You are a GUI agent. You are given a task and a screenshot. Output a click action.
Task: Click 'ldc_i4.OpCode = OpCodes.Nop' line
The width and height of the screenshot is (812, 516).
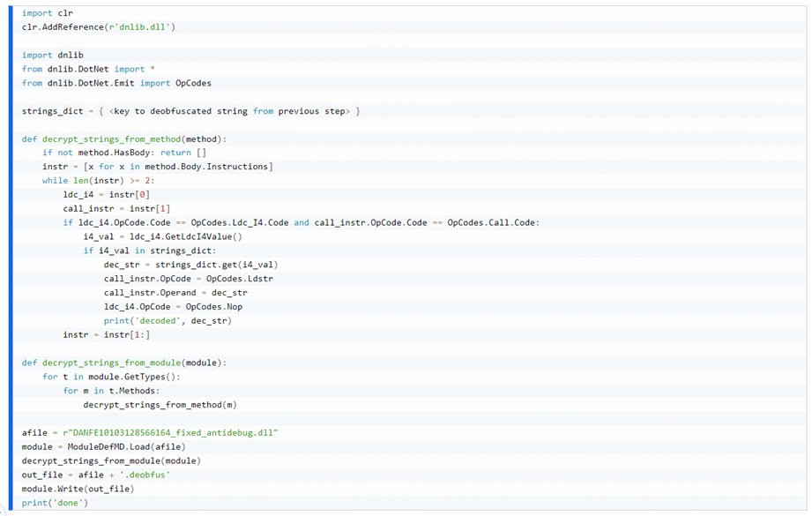click(x=173, y=306)
